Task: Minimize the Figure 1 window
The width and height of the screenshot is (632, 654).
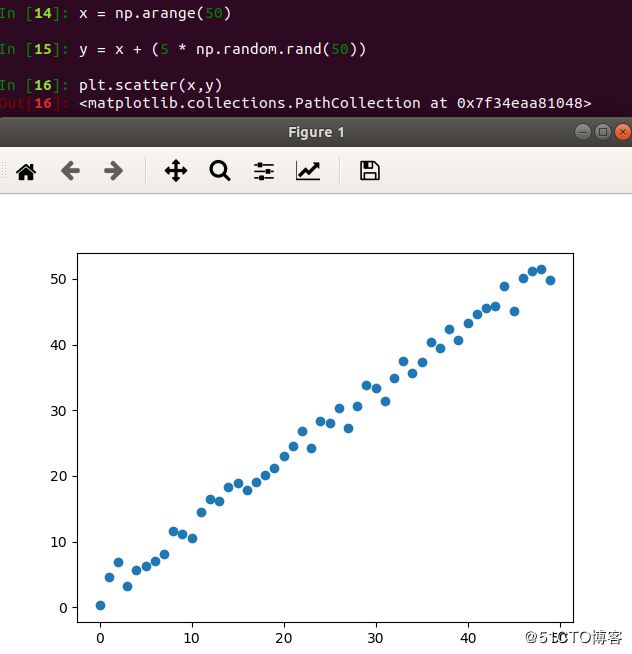Action: (x=583, y=132)
